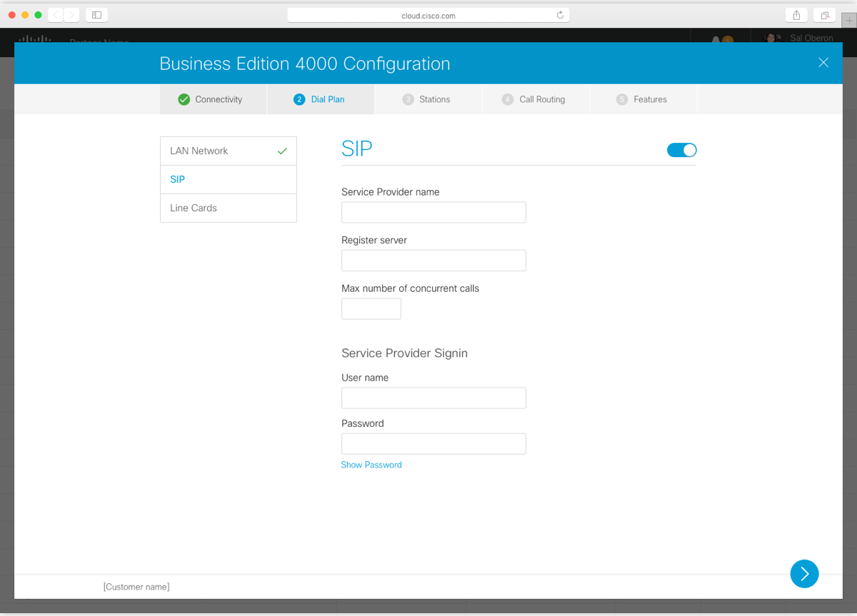Toggle the SIP enable switch

coord(681,150)
